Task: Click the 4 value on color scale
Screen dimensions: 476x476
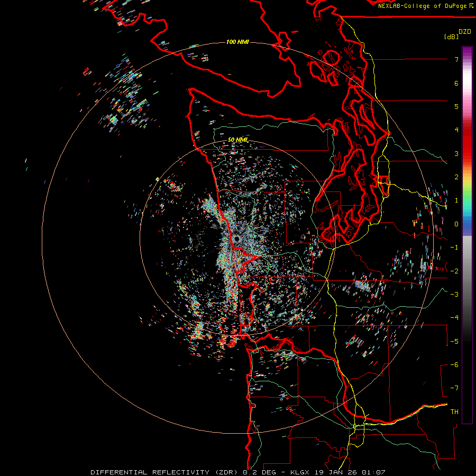Action: pyautogui.click(x=456, y=130)
